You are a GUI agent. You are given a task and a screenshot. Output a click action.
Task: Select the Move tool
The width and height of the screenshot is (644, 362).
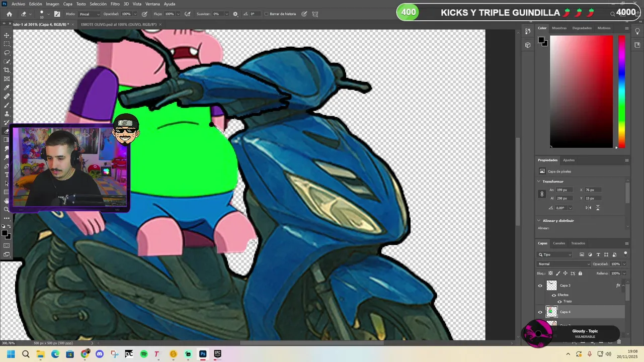(7, 35)
